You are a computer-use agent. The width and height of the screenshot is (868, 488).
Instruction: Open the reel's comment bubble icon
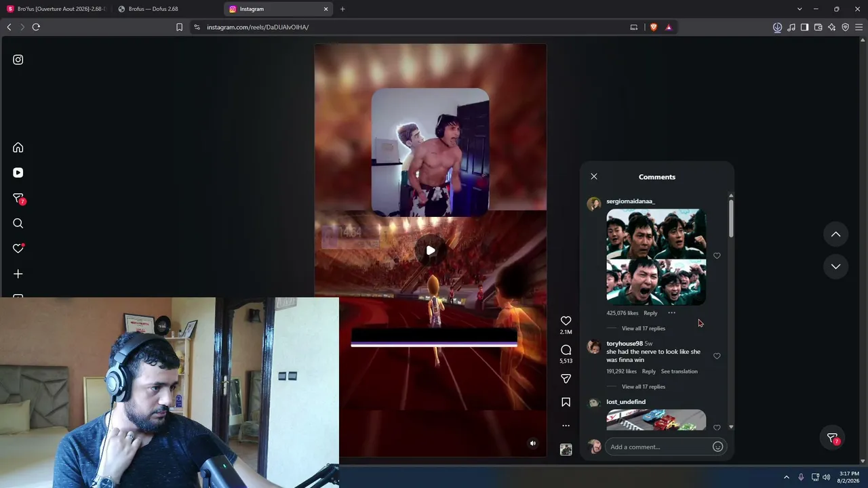(566, 350)
